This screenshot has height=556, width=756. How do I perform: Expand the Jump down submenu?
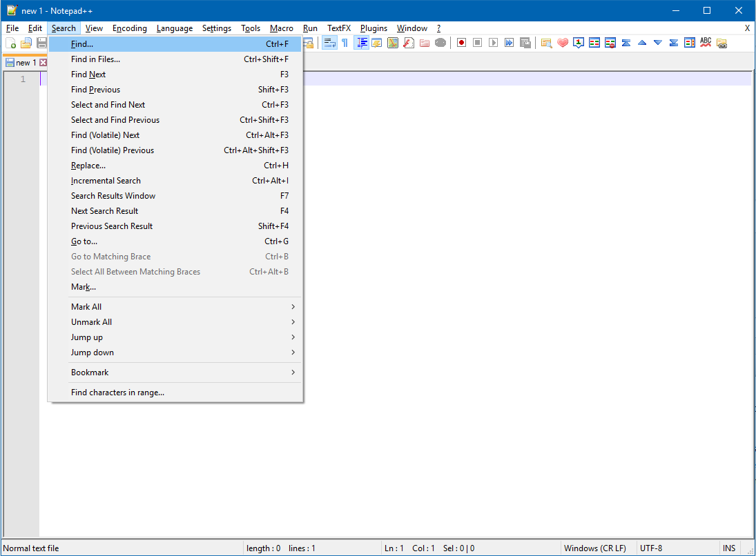pos(175,353)
